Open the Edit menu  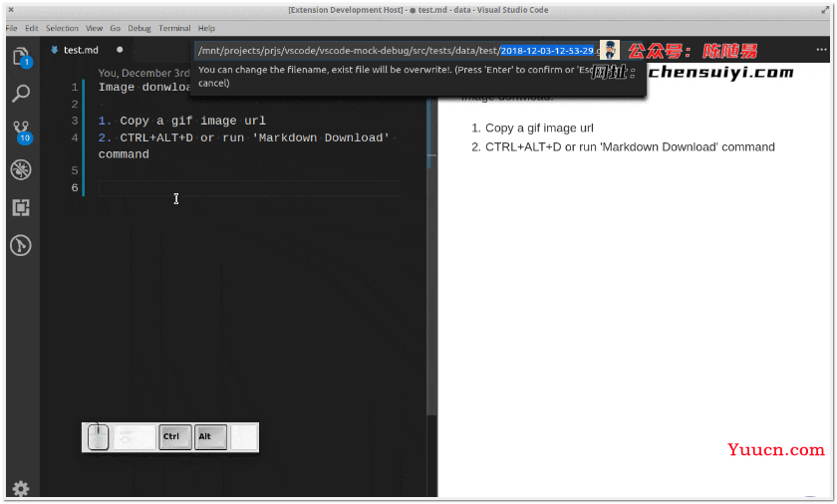pyautogui.click(x=32, y=28)
